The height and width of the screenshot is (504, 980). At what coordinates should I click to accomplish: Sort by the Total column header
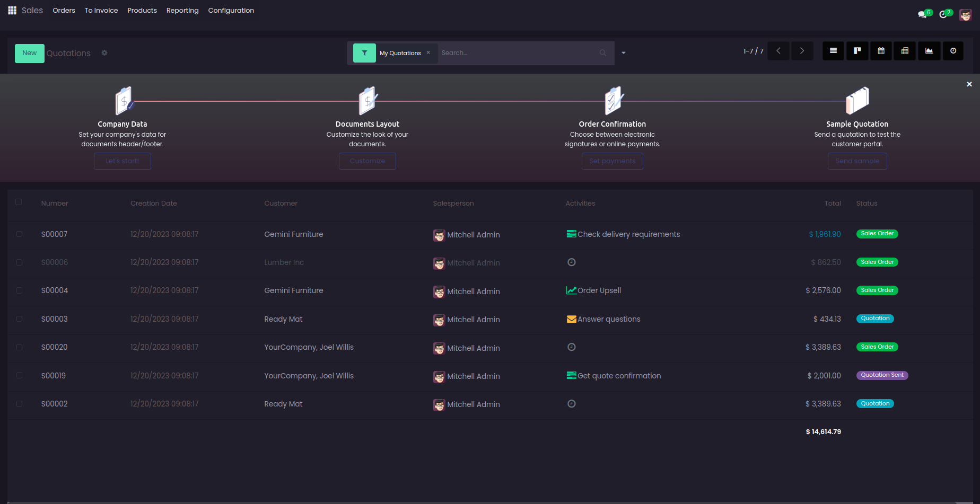click(833, 204)
